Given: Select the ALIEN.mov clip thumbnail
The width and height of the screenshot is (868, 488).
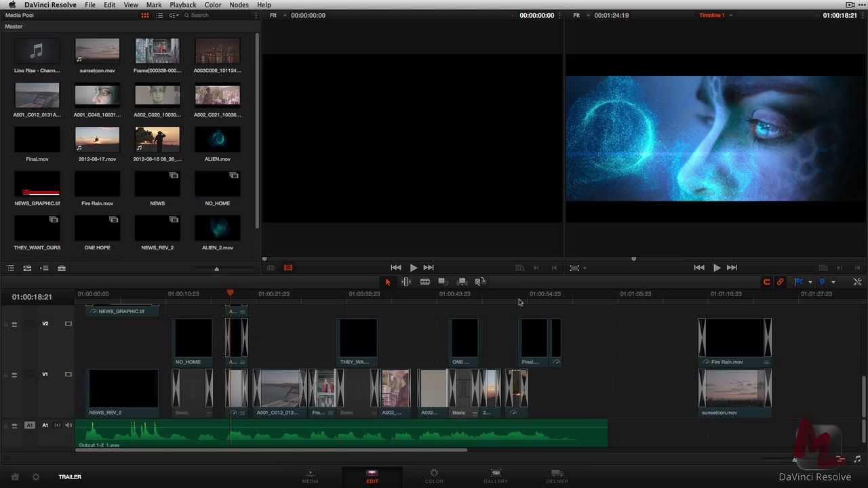Looking at the screenshot, I should click(x=217, y=139).
